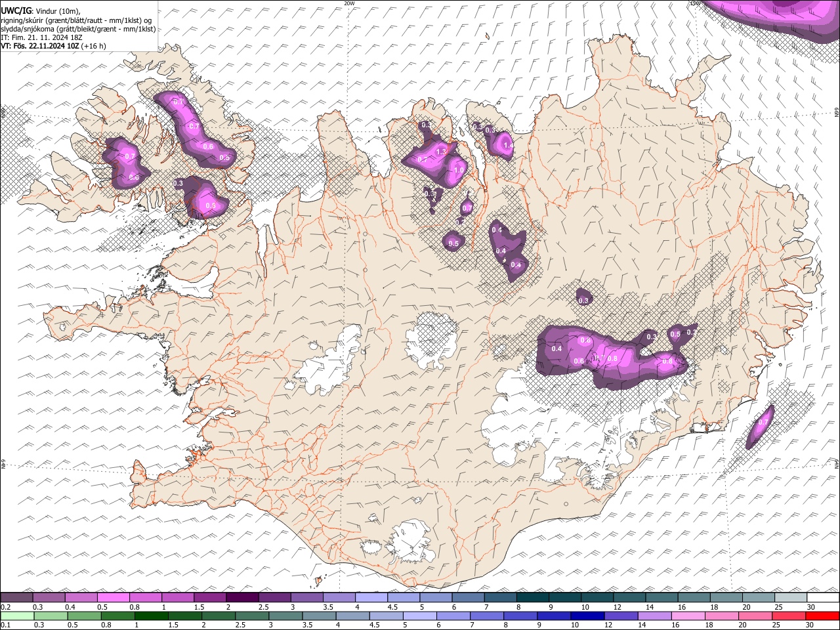Click the darkest green rain swatch between 1 and 1.5
Image resolution: width=840 pixels, height=630 pixels.
click(151, 616)
